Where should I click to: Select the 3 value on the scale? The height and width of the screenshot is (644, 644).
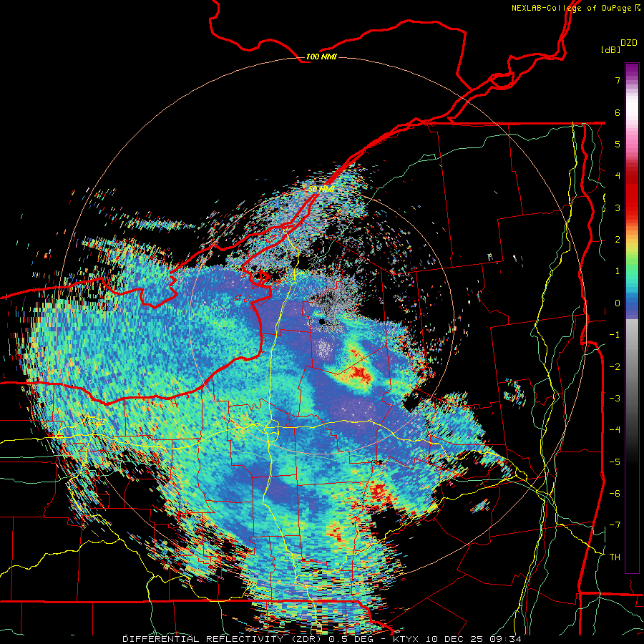618,208
